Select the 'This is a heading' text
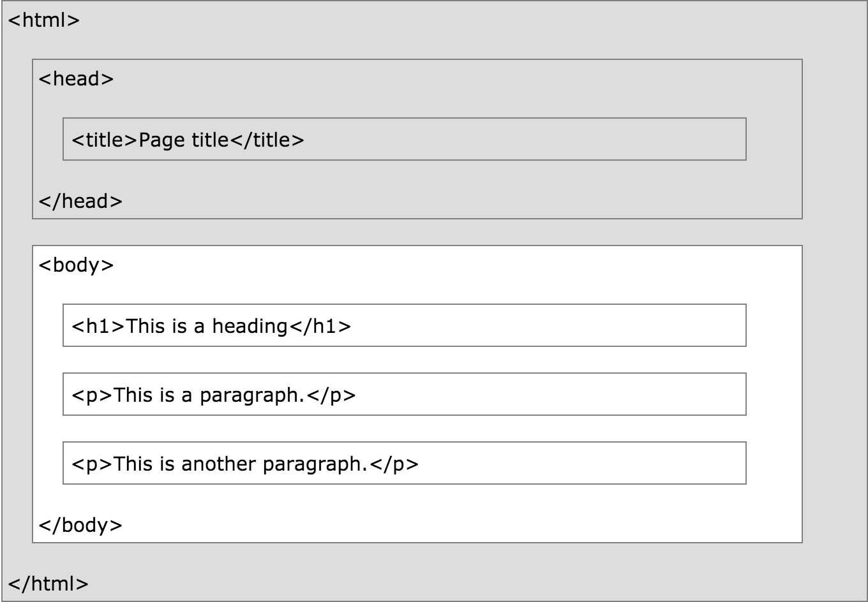 coord(207,327)
